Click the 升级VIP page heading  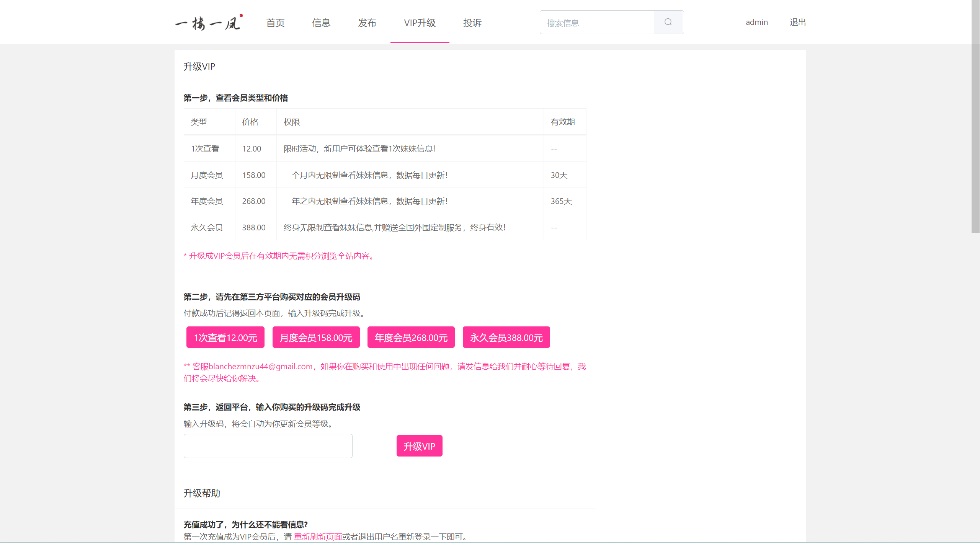[199, 66]
